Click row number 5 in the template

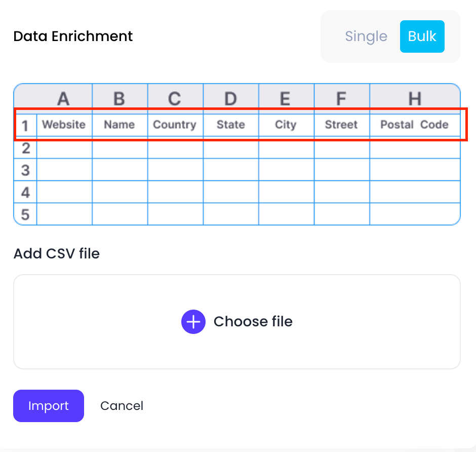coord(25,214)
